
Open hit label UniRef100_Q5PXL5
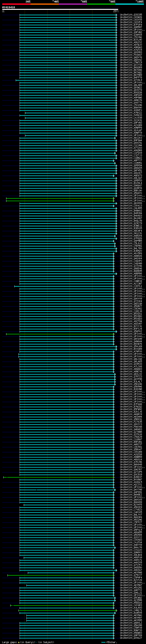click(x=131, y=530)
